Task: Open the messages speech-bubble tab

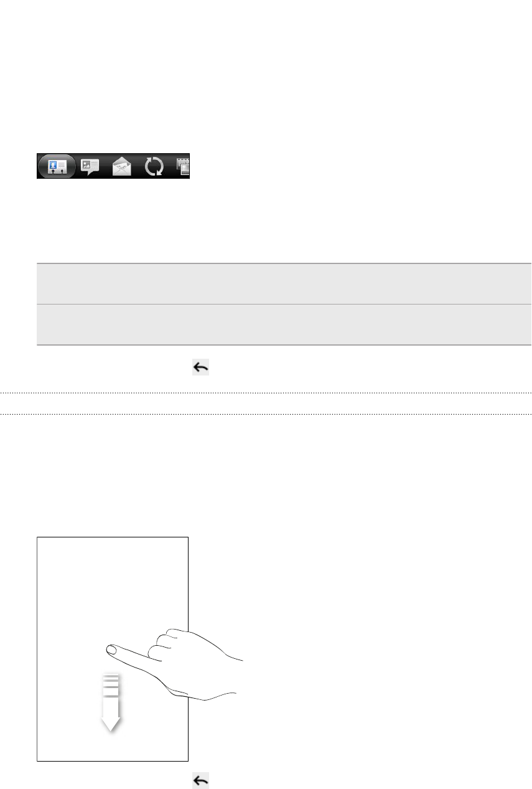Action: coord(90,167)
